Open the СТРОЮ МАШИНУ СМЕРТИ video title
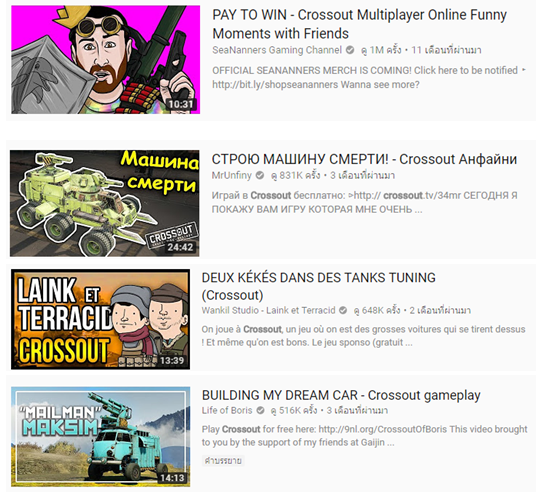The width and height of the screenshot is (542, 494). [364, 159]
